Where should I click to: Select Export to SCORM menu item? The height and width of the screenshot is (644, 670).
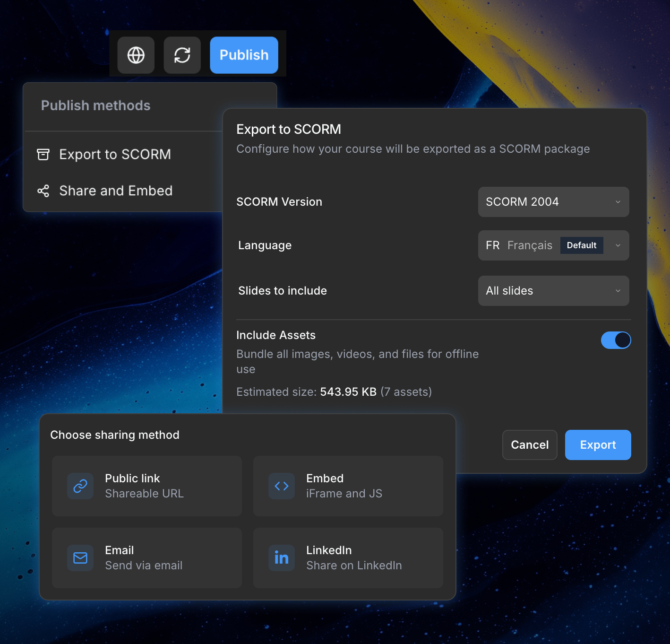click(x=115, y=155)
